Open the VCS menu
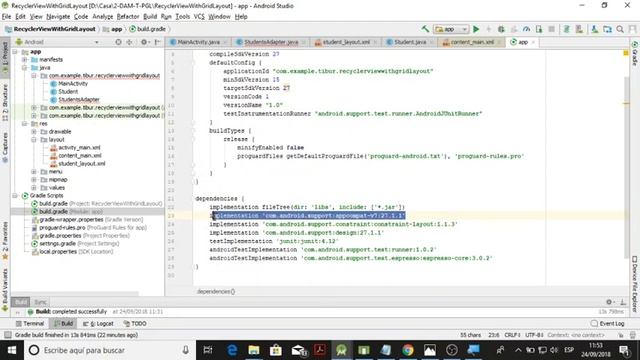Image resolution: width=640 pixels, height=360 pixels. pos(199,17)
